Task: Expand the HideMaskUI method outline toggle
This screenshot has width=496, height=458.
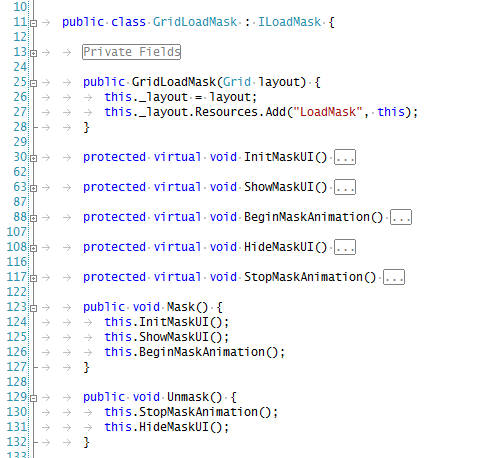Action: pos(33,248)
